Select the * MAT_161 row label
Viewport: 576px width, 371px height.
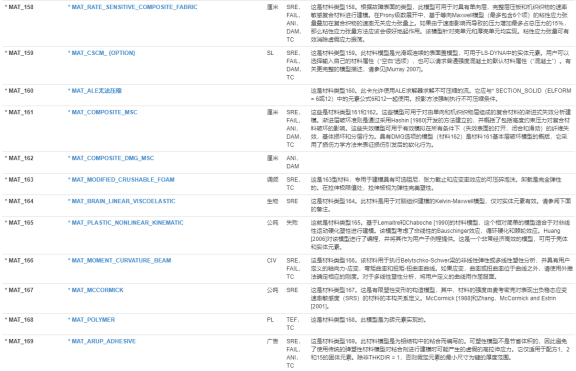click(x=19, y=112)
